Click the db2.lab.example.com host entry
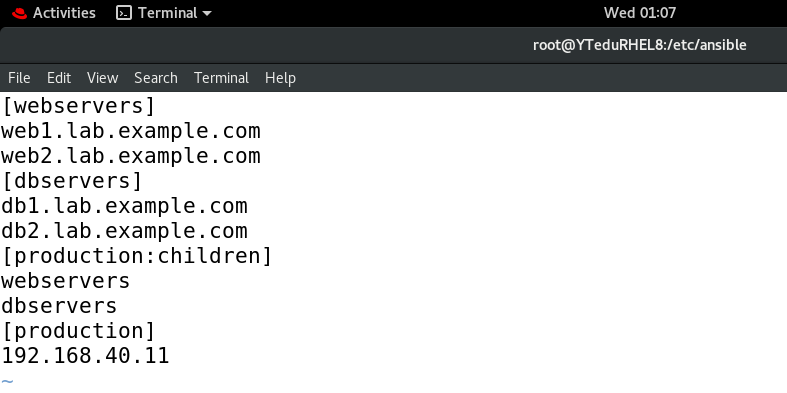This screenshot has height=393, width=787. tap(124, 231)
